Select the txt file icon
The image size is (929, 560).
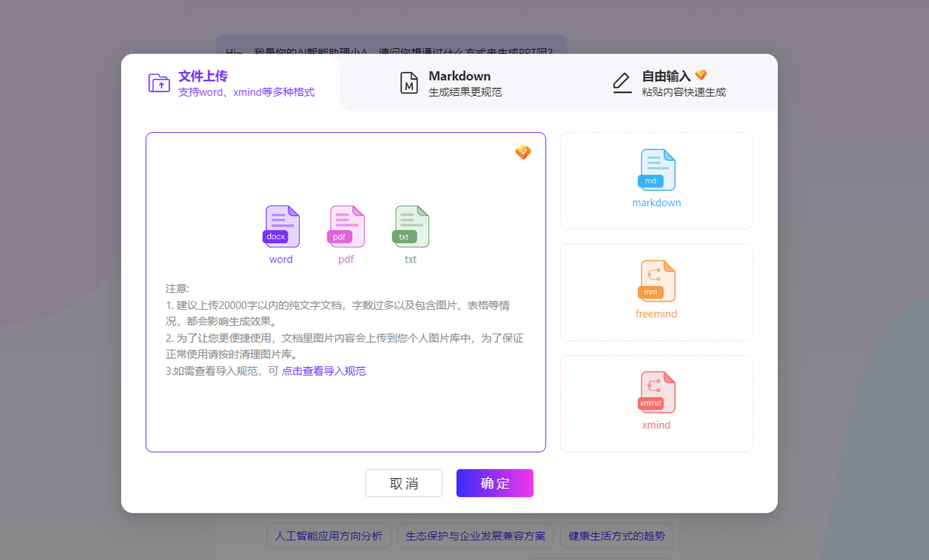pyautogui.click(x=411, y=226)
